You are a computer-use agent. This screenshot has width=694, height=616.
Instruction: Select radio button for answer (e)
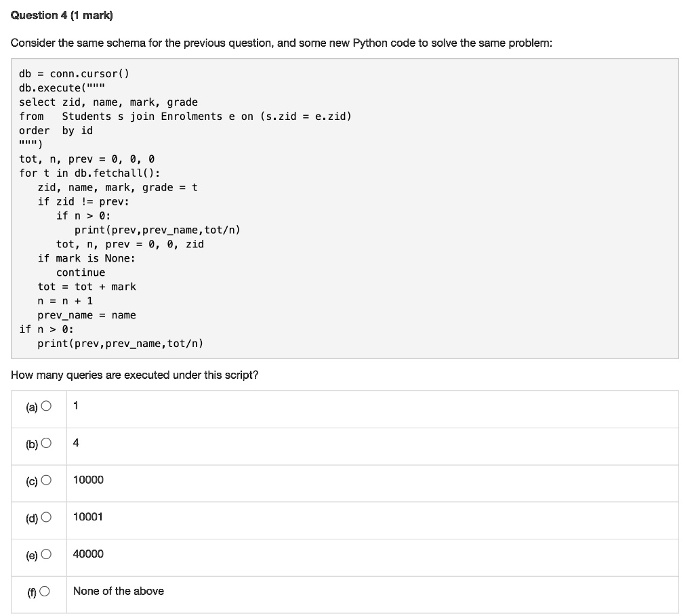click(x=45, y=554)
